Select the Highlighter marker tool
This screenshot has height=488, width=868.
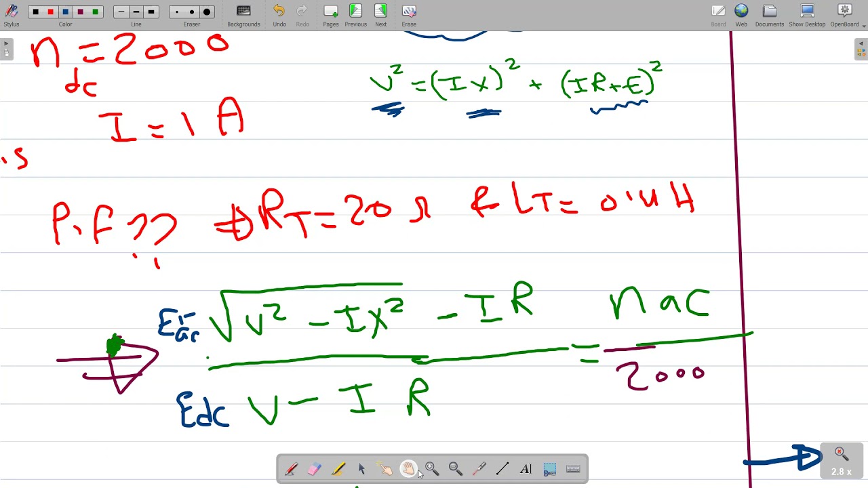click(338, 469)
